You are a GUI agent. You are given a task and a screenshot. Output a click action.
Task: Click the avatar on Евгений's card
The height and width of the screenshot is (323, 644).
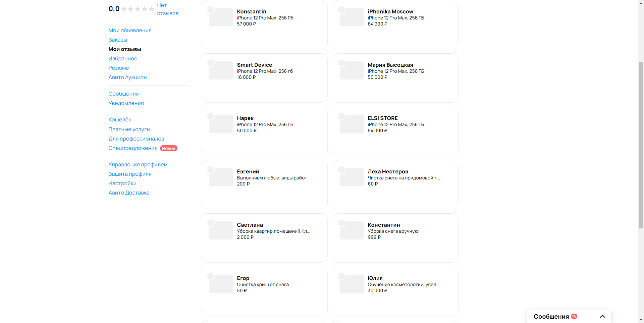coord(211,170)
